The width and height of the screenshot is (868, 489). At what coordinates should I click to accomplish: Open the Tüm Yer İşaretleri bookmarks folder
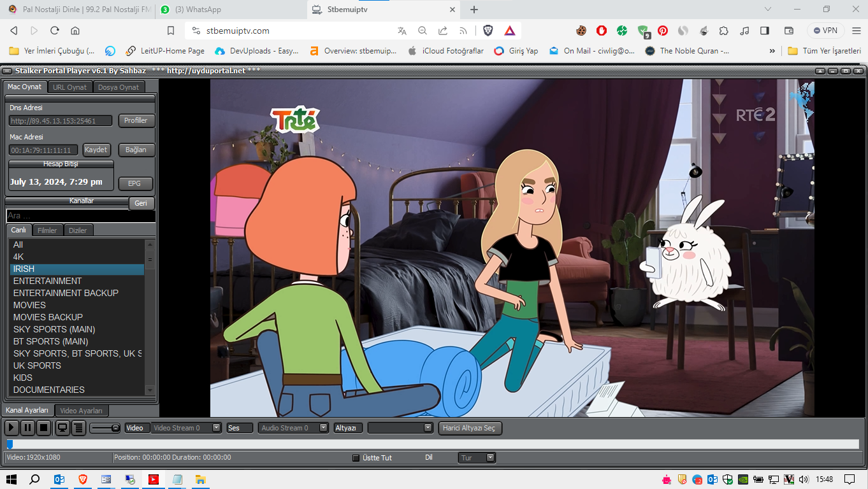[x=824, y=51]
